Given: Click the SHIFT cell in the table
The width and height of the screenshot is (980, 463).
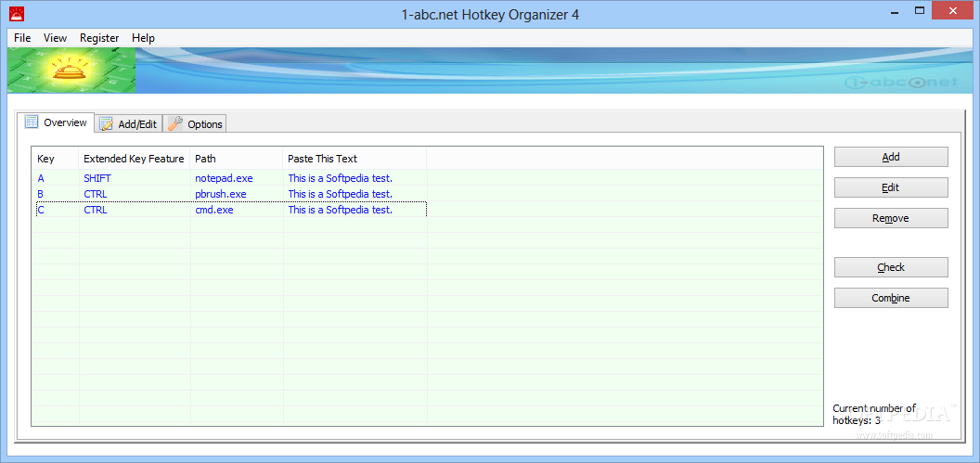Looking at the screenshot, I should coord(97,178).
